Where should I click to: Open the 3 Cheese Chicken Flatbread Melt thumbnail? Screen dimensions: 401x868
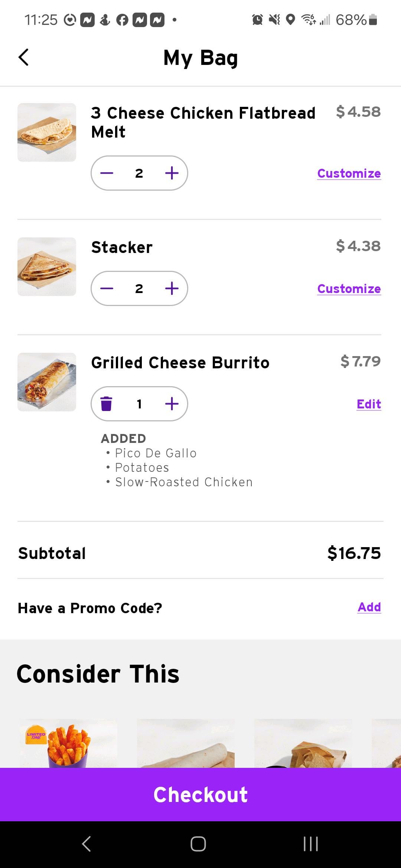point(47,132)
